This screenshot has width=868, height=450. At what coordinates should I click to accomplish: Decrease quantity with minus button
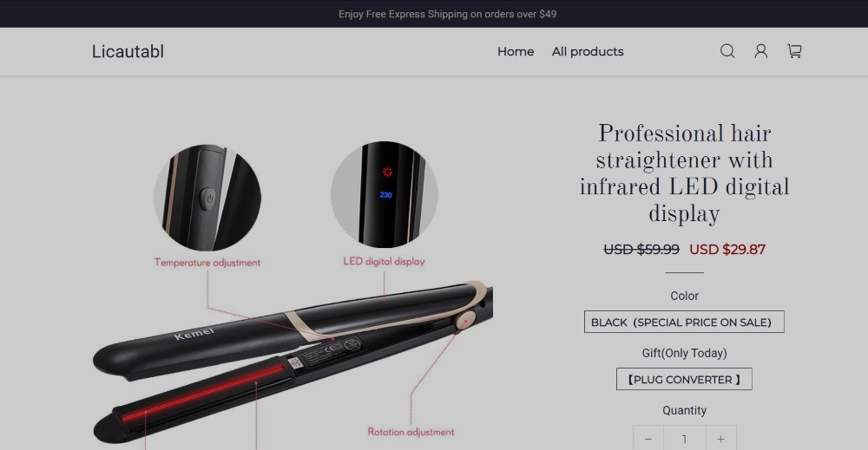[648, 439]
